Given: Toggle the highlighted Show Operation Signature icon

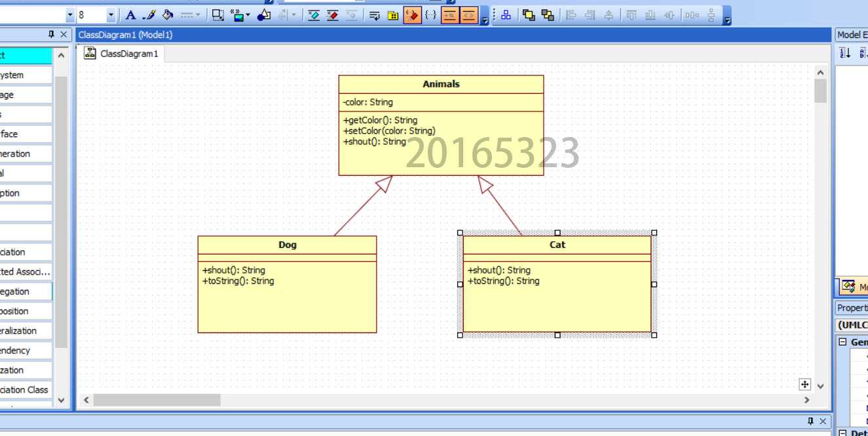Looking at the screenshot, I should coord(412,15).
